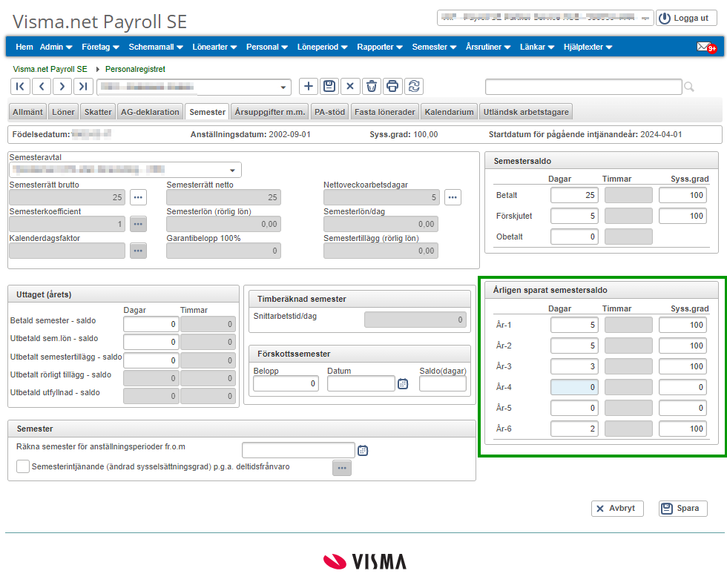Switch to the Kalendarium tab

[x=450, y=112]
